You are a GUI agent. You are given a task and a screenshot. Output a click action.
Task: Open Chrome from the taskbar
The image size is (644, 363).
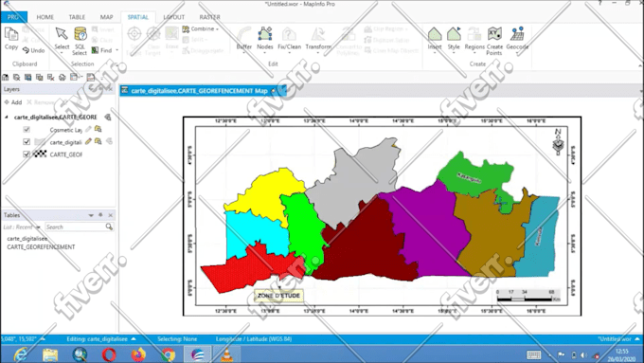pyautogui.click(x=168, y=354)
